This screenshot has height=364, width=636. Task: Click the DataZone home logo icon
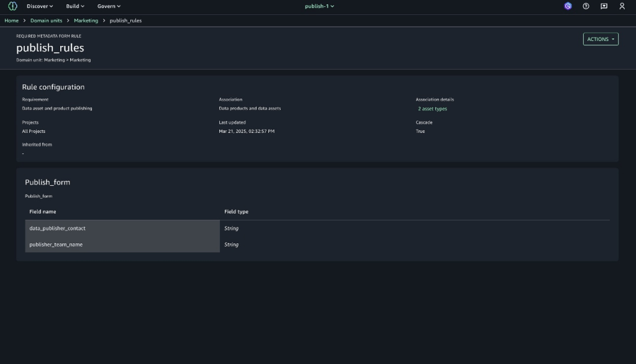[12, 6]
